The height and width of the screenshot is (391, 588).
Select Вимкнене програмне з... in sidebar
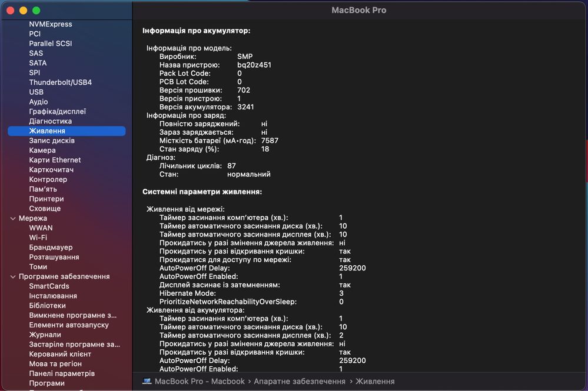click(x=73, y=316)
